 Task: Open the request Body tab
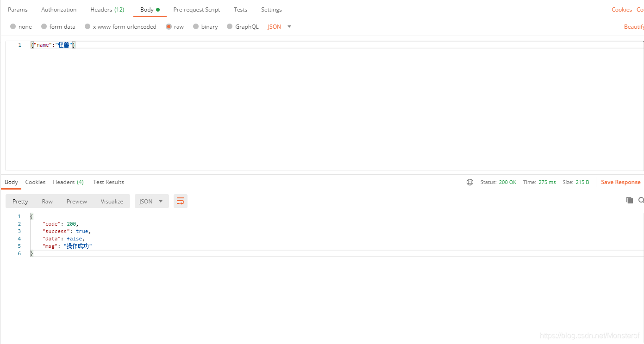pos(150,10)
